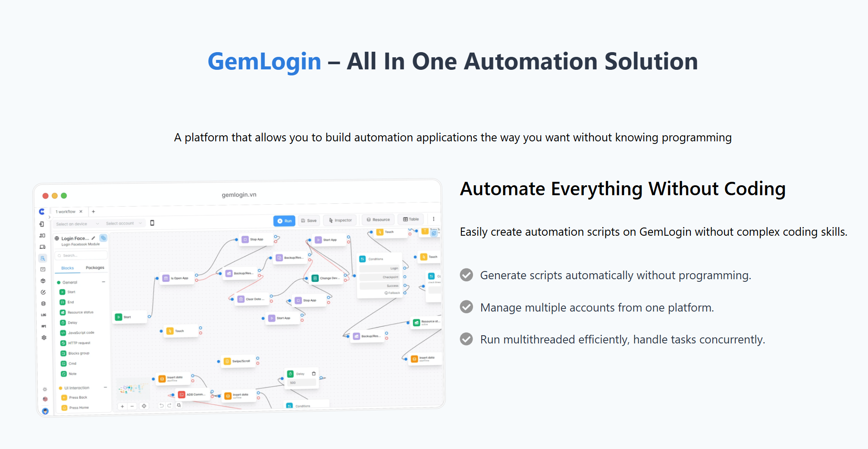
Task: Click the Resource status block in list
Action: click(77, 312)
